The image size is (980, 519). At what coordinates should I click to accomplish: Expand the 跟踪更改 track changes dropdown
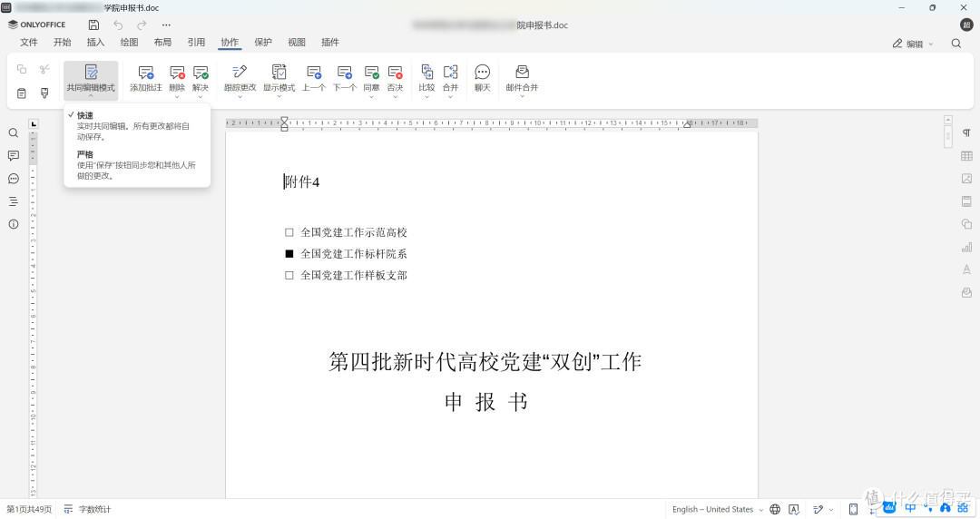(240, 96)
